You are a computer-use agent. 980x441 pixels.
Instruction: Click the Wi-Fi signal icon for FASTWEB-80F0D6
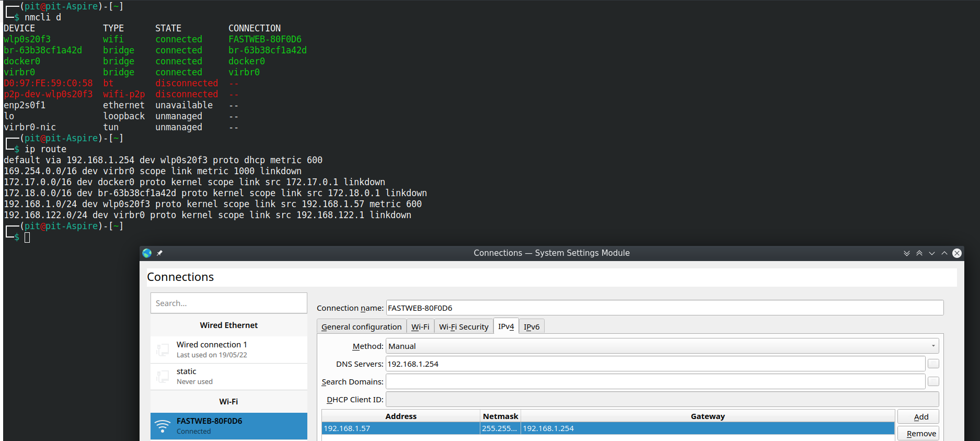coord(163,426)
